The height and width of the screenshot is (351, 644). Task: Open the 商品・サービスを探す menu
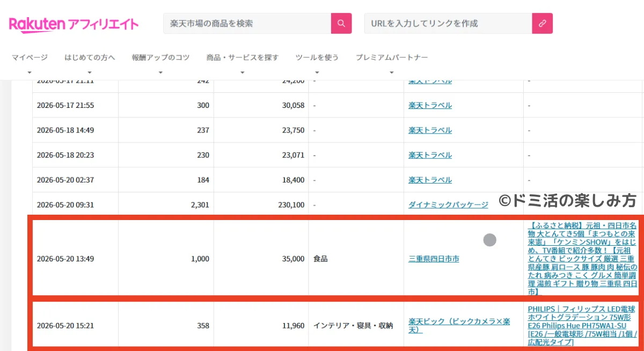pos(243,57)
